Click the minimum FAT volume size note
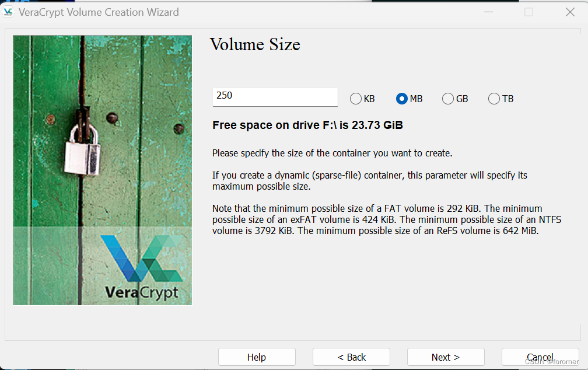The image size is (588, 370). [387, 219]
